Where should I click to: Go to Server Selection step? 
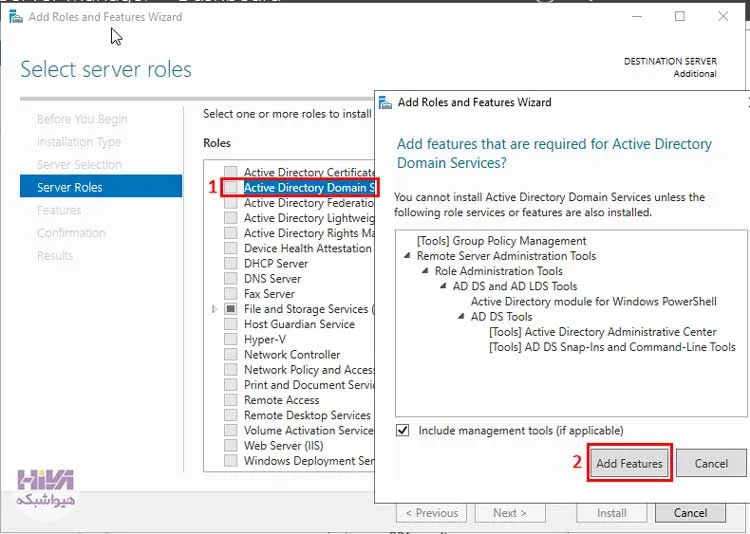[79, 165]
